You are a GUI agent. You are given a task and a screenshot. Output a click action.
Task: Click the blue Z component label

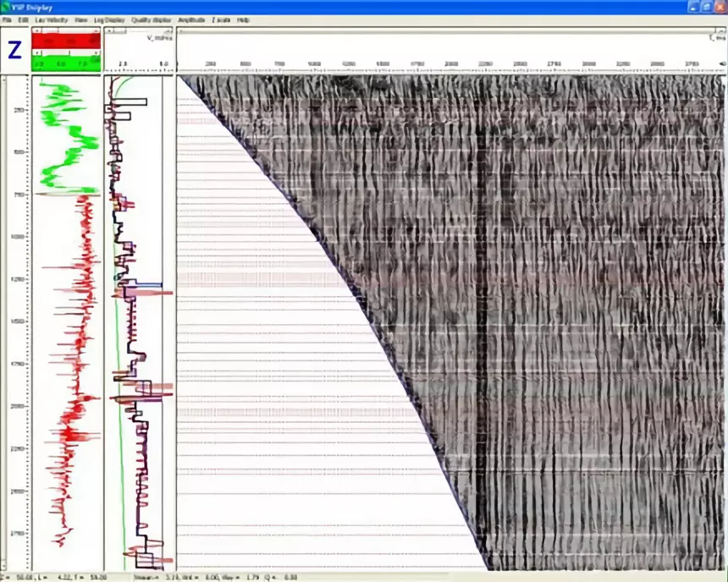(x=14, y=50)
